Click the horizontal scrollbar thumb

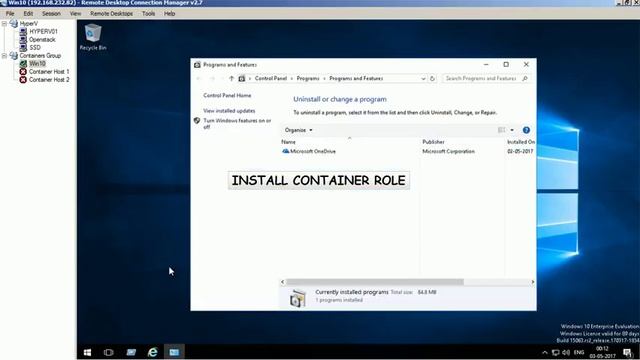[x=375, y=282]
